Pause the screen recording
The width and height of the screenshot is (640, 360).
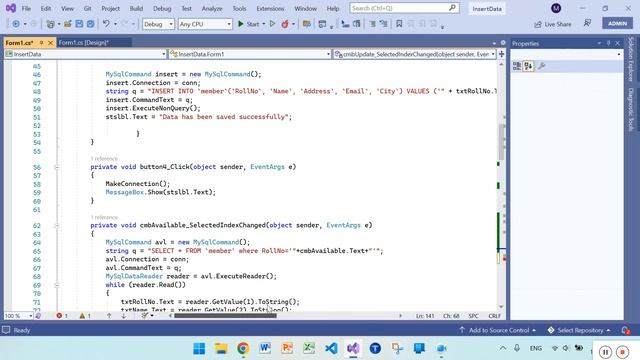605,351
